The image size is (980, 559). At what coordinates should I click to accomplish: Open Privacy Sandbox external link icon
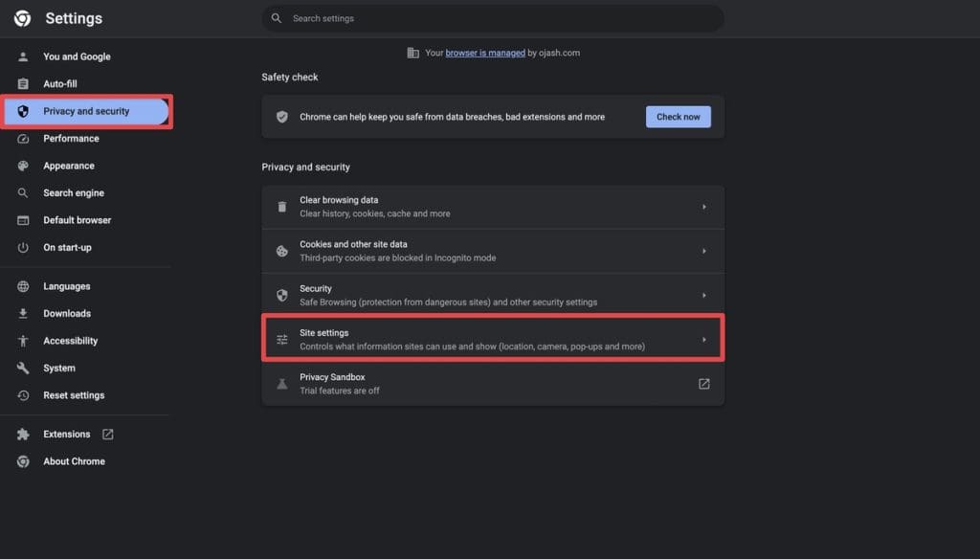703,384
